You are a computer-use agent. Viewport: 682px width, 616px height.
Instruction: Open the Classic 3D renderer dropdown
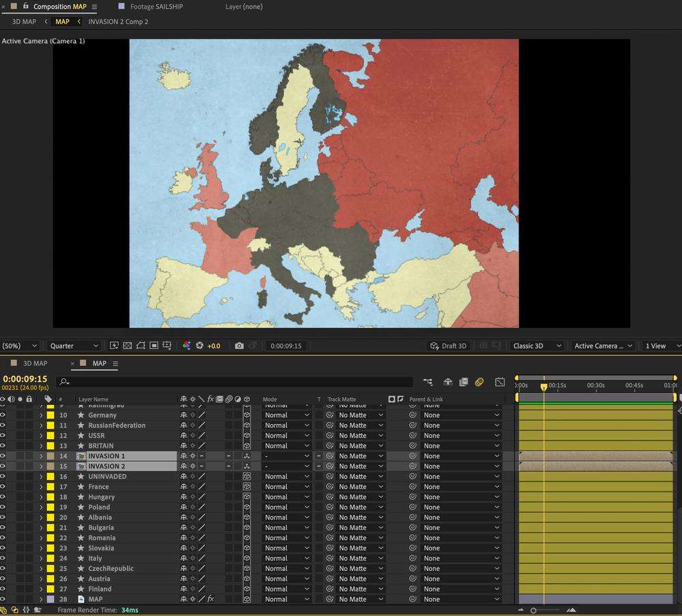536,346
